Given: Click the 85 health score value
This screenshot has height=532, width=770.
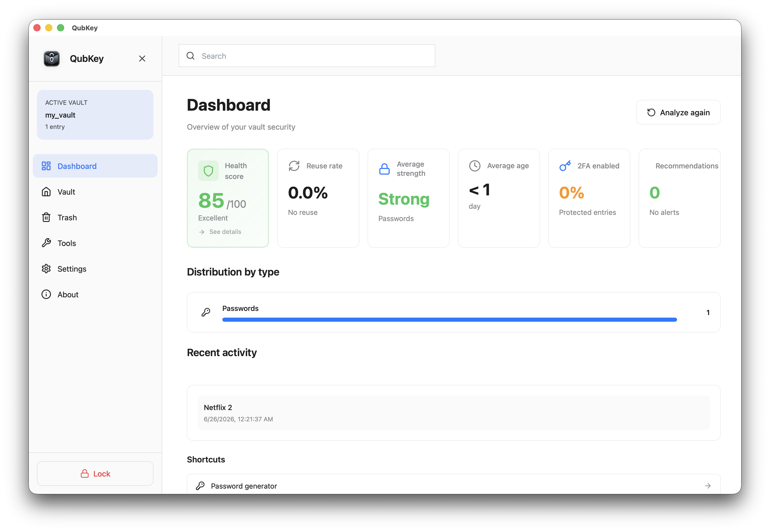Looking at the screenshot, I should (x=211, y=201).
